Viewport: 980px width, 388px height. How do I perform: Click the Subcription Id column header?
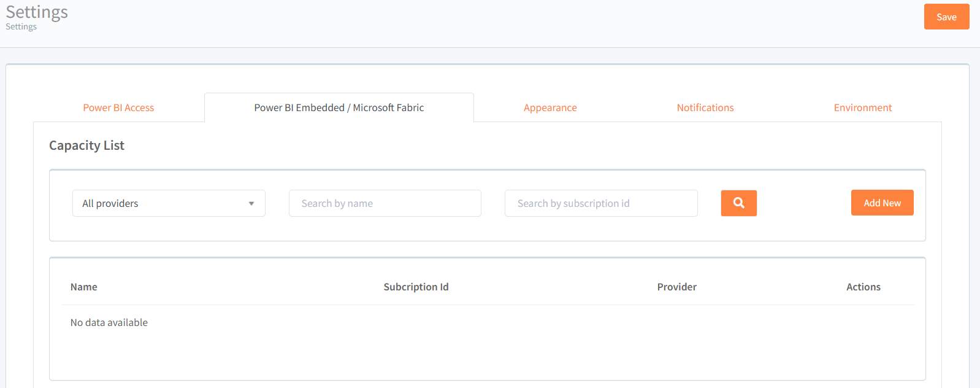click(416, 287)
